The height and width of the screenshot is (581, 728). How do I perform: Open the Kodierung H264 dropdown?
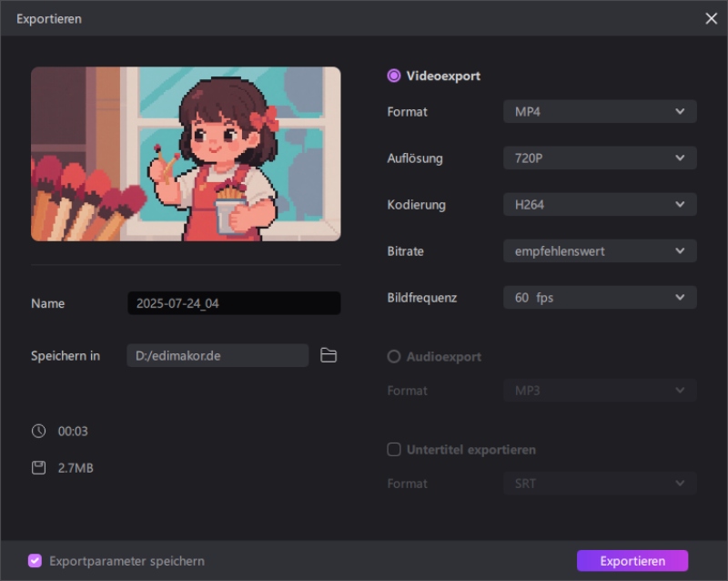click(x=600, y=205)
